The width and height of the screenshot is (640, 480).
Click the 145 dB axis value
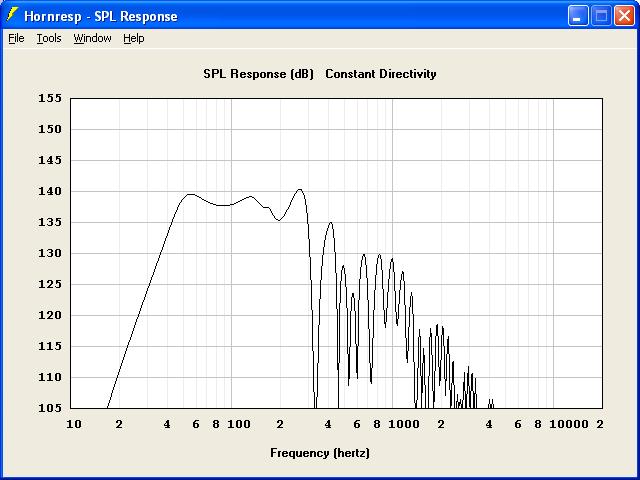pyautogui.click(x=50, y=160)
